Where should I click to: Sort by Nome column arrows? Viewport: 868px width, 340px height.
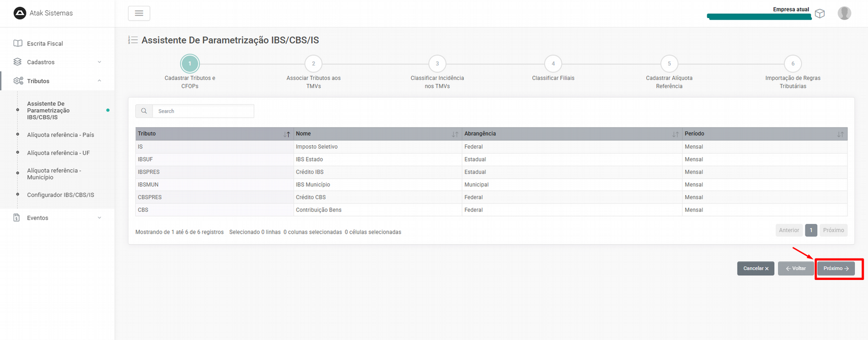tap(455, 134)
